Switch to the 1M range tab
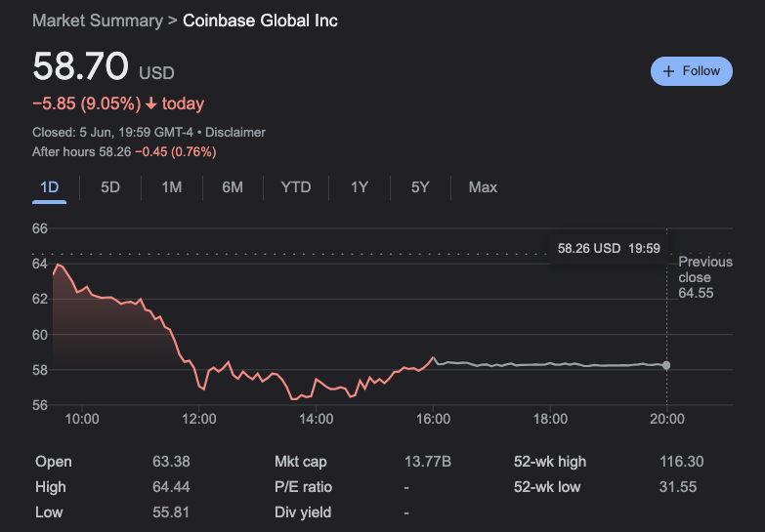This screenshot has width=765, height=532. tap(172, 187)
